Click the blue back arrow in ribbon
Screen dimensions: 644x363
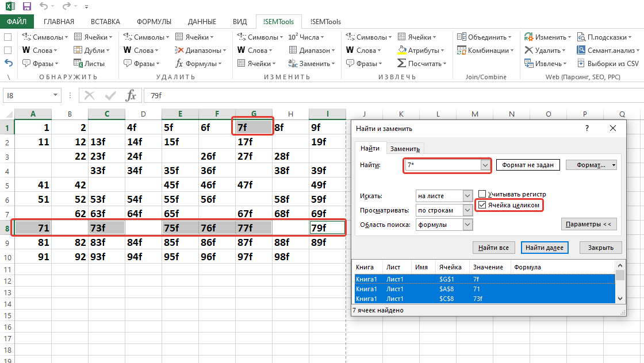pyautogui.click(x=8, y=63)
